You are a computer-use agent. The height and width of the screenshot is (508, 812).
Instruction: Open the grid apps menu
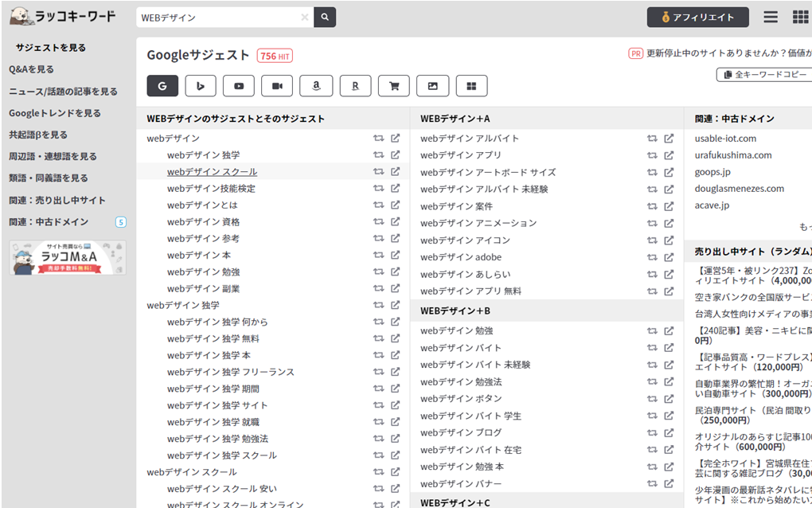(x=801, y=17)
